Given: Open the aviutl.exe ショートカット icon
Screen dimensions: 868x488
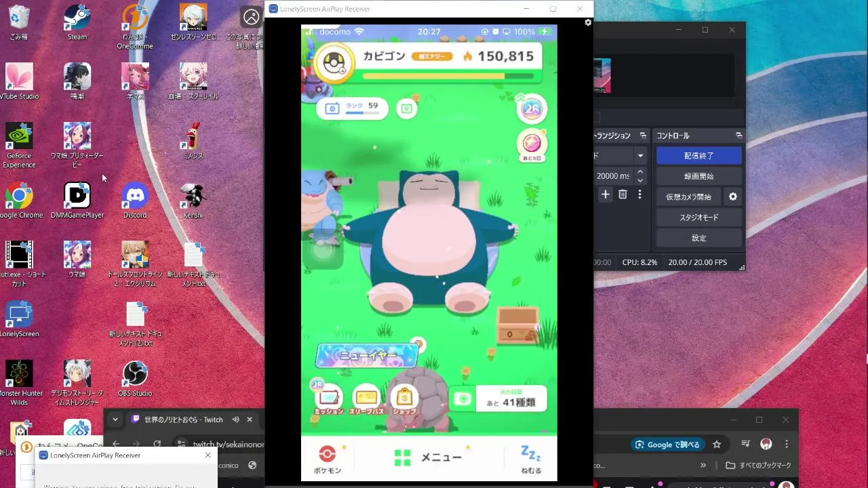Looking at the screenshot, I should pyautogui.click(x=19, y=264).
